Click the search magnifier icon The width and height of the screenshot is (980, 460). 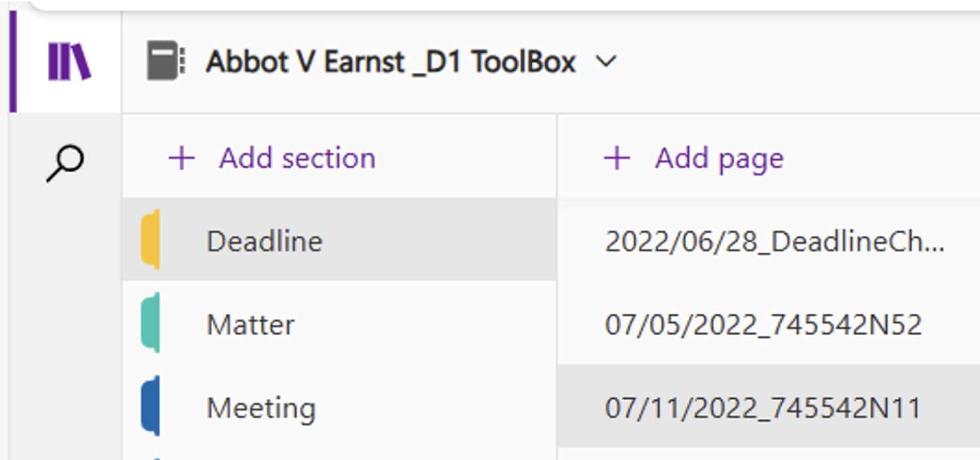(65, 164)
